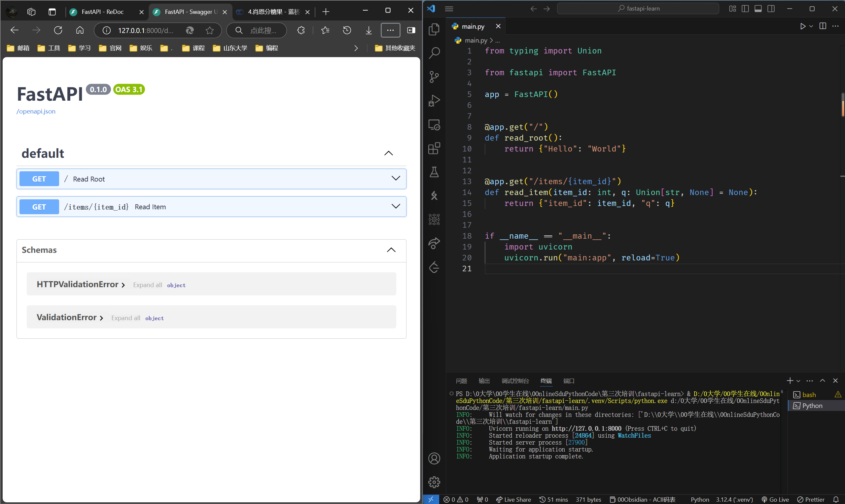This screenshot has height=504, width=845.
Task: Open the VS Code hamburger menu
Action: coord(449,9)
